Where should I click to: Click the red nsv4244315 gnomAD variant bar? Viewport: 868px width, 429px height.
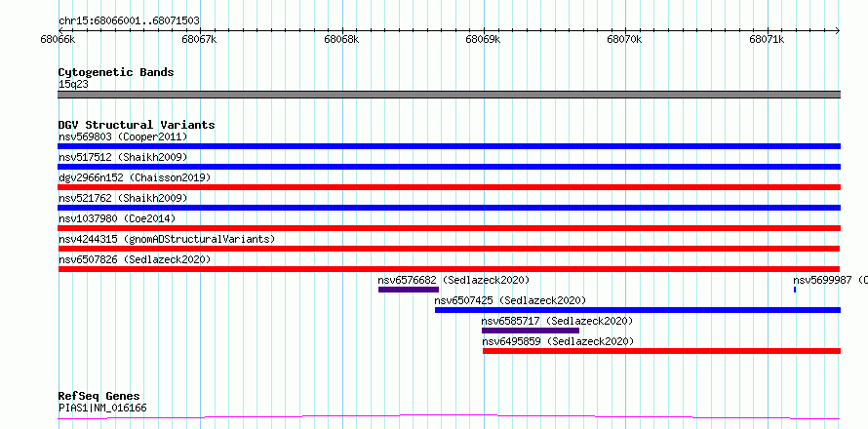(449, 249)
